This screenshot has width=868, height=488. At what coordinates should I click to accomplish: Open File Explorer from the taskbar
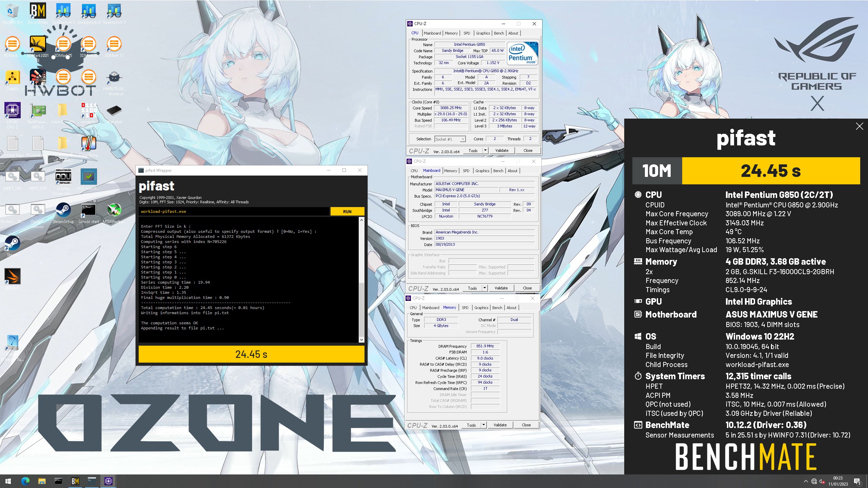42,481
